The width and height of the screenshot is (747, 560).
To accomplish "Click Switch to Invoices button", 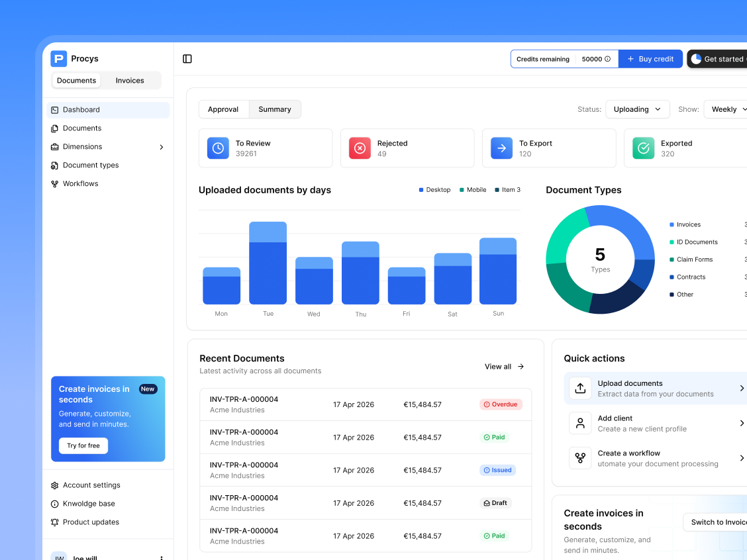I will 715,522.
